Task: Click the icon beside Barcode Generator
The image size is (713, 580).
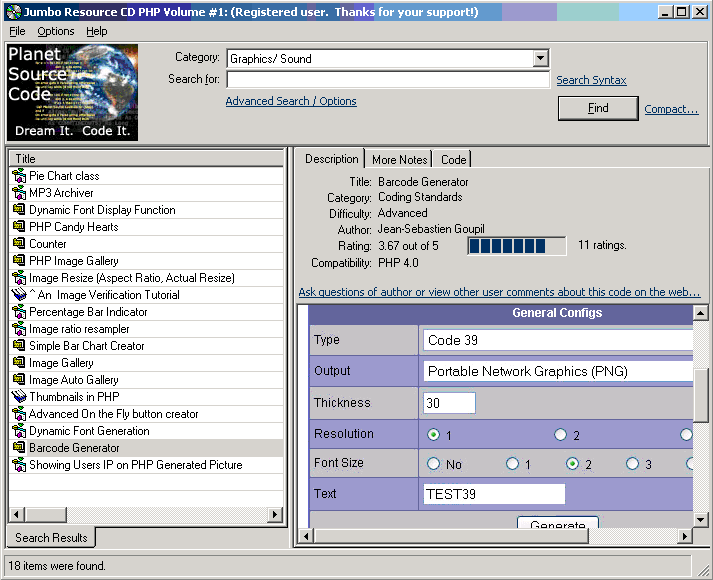Action: click(19, 448)
